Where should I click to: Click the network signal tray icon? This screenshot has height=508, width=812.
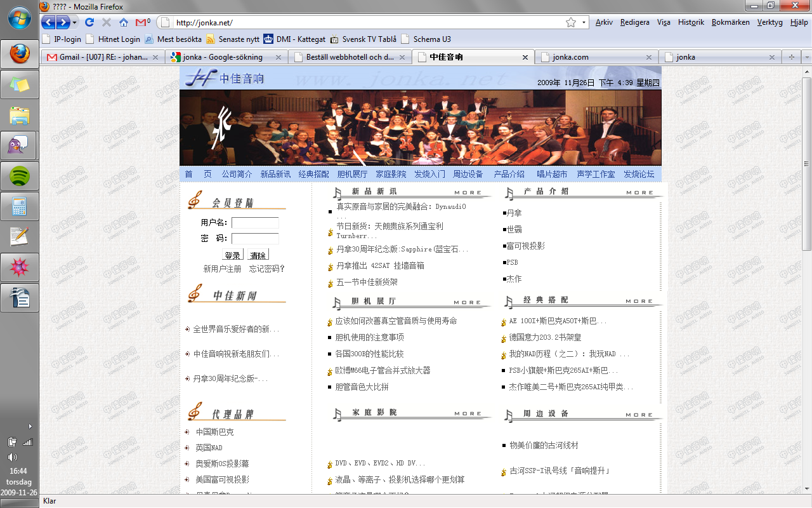[x=27, y=442]
